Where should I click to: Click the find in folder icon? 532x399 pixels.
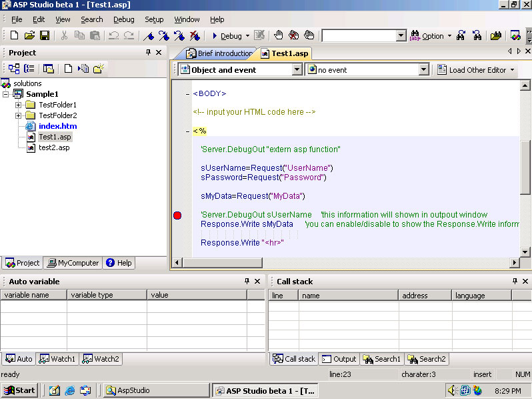pos(496,35)
